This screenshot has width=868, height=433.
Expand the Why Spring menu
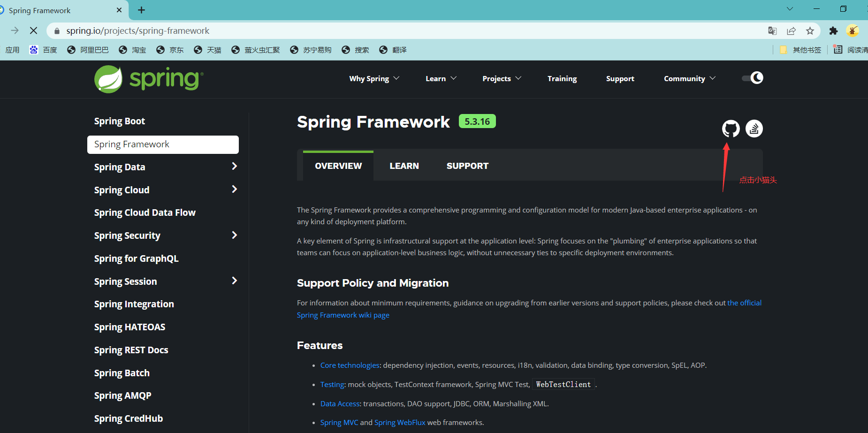(374, 78)
